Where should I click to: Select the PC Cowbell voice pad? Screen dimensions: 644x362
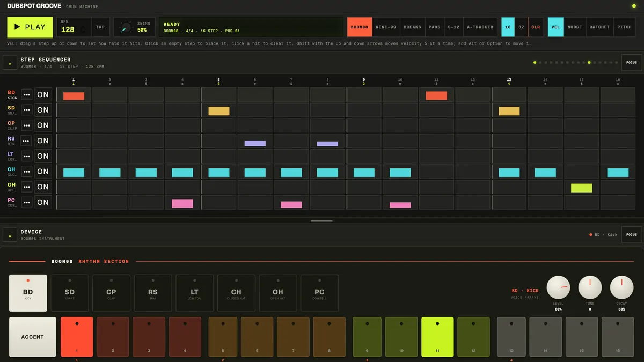click(319, 293)
